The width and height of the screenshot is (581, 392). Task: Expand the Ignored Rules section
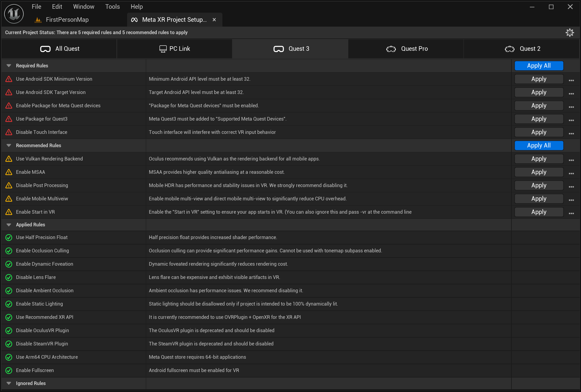click(8, 383)
